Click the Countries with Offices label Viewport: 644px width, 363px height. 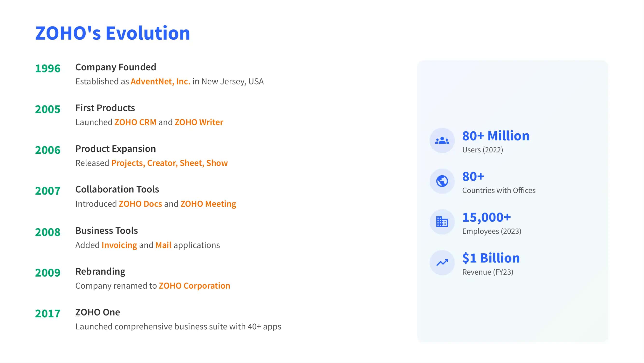click(499, 190)
